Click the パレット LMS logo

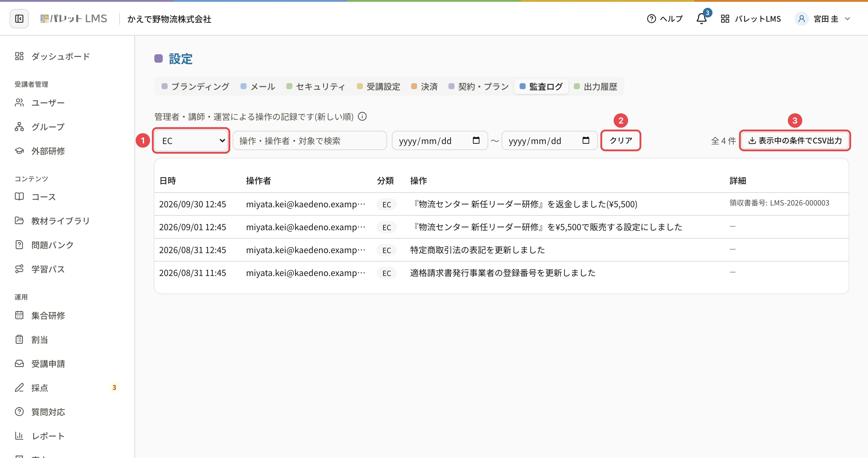point(74,19)
